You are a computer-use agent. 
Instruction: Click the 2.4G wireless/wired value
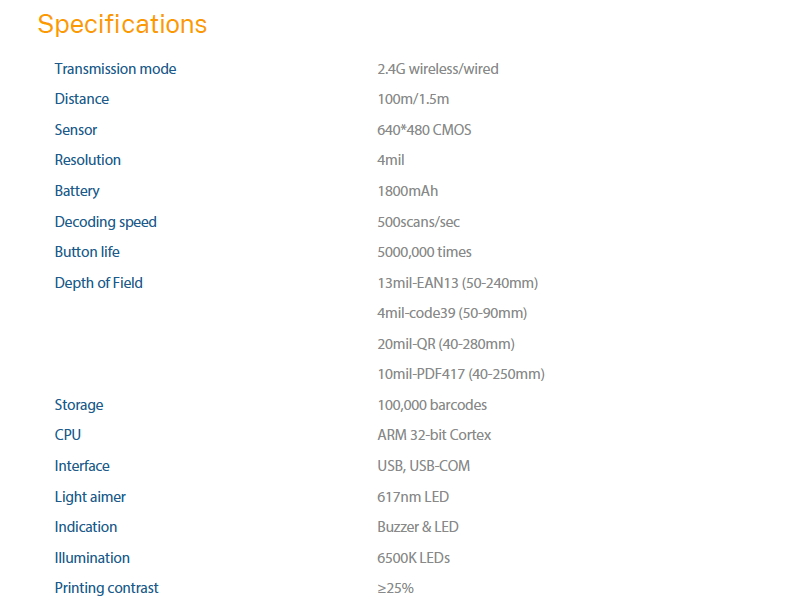point(437,69)
